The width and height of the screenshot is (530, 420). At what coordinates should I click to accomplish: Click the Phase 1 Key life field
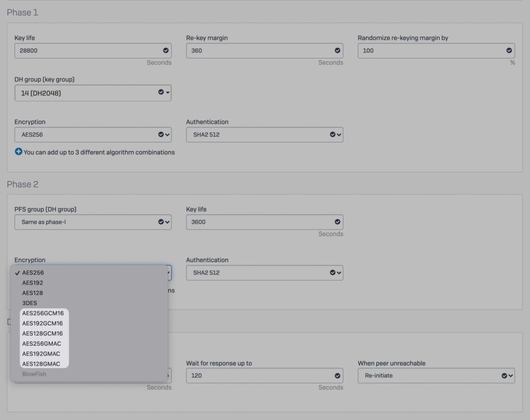click(x=93, y=51)
